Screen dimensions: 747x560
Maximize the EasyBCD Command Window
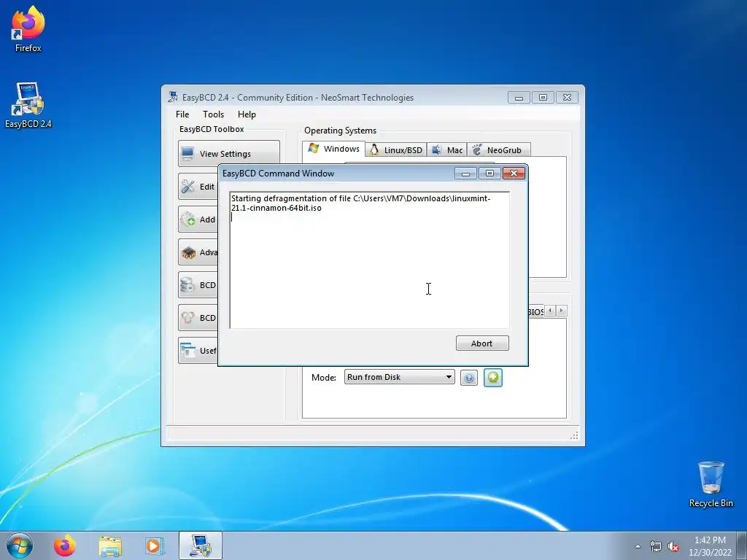pyautogui.click(x=489, y=174)
